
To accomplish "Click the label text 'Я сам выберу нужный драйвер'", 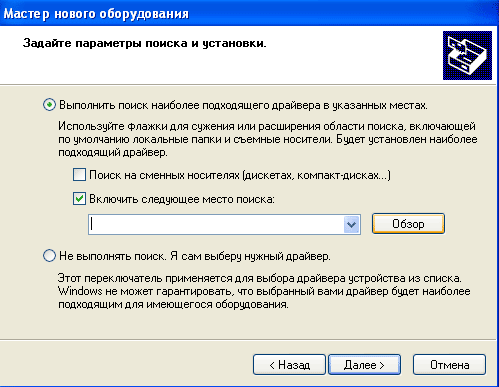I will click(250, 256).
